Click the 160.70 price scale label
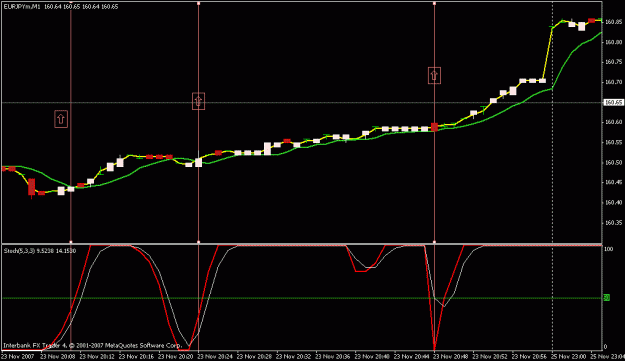 [613, 82]
